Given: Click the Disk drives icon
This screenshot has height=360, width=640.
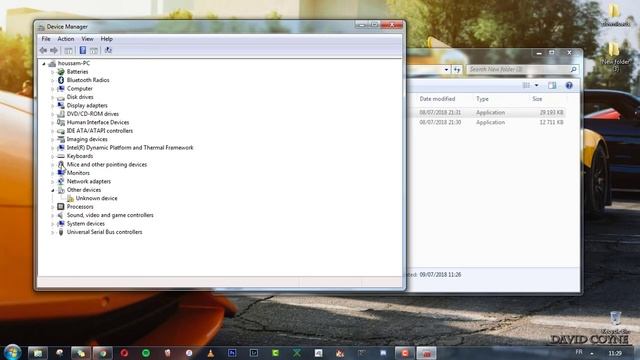Looking at the screenshot, I should click(x=61, y=97).
